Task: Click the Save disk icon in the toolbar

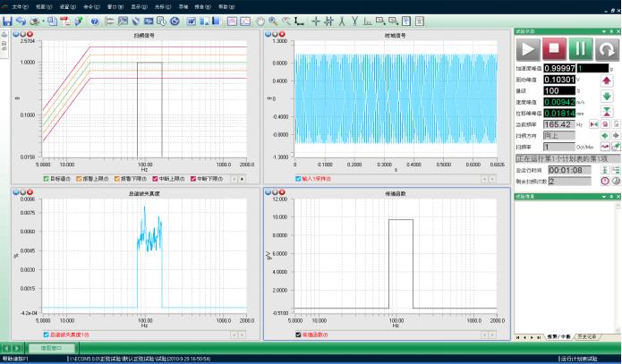Action: click(7, 21)
